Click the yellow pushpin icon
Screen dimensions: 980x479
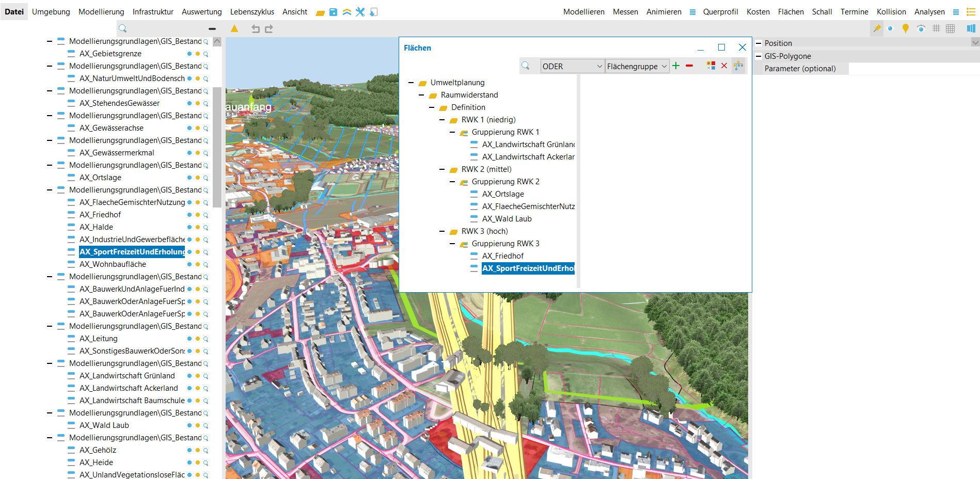877,28
